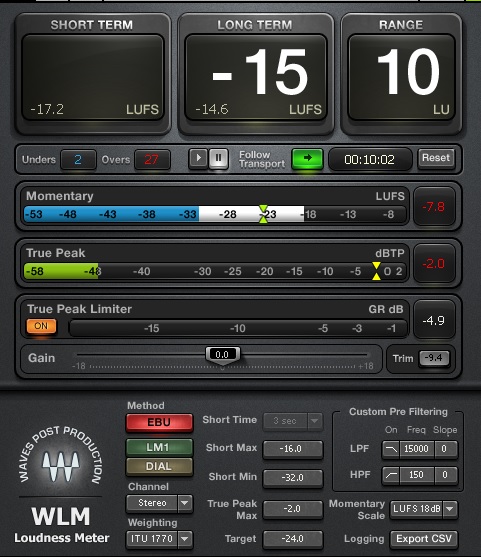Click the True Peak Limiter gain reduction meter

point(238,328)
